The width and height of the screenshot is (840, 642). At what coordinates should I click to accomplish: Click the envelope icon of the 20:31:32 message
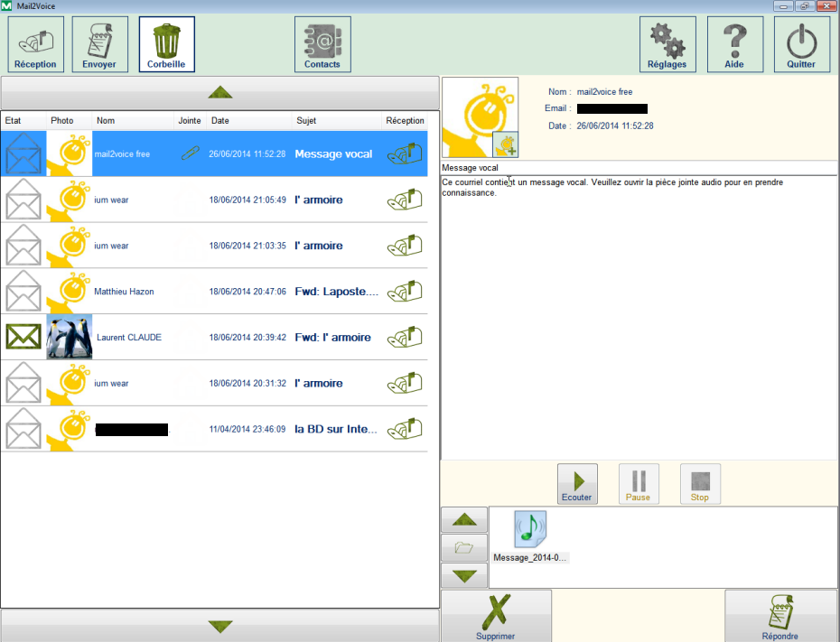coord(23,384)
